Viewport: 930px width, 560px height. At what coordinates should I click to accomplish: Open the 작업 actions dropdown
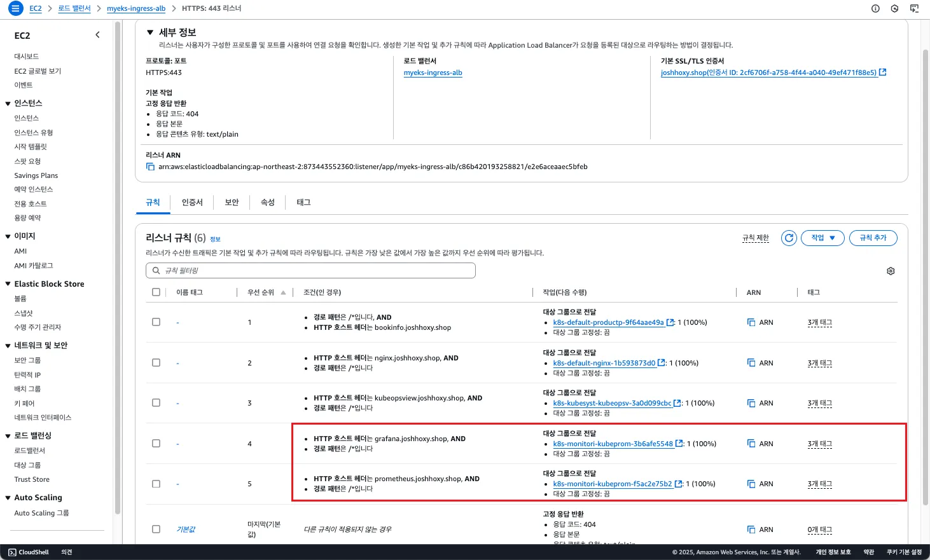822,238
